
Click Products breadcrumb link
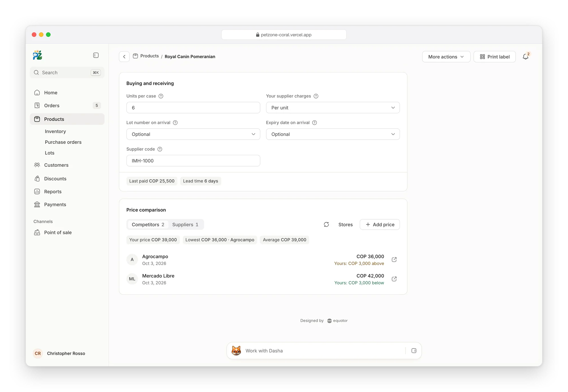[149, 56]
